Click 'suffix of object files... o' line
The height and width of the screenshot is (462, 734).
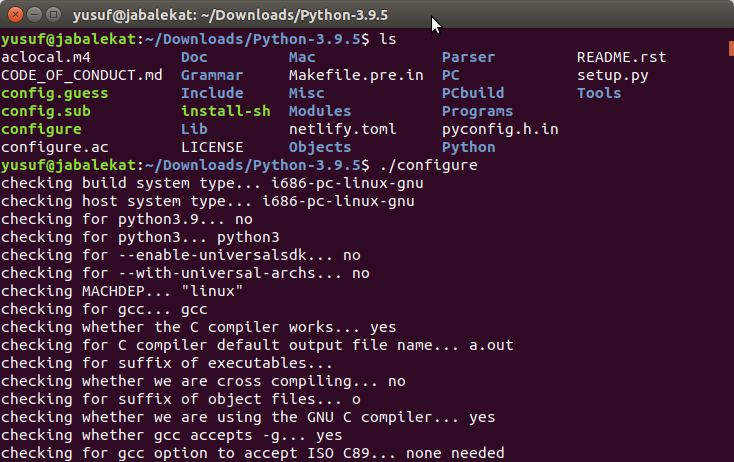(181, 400)
